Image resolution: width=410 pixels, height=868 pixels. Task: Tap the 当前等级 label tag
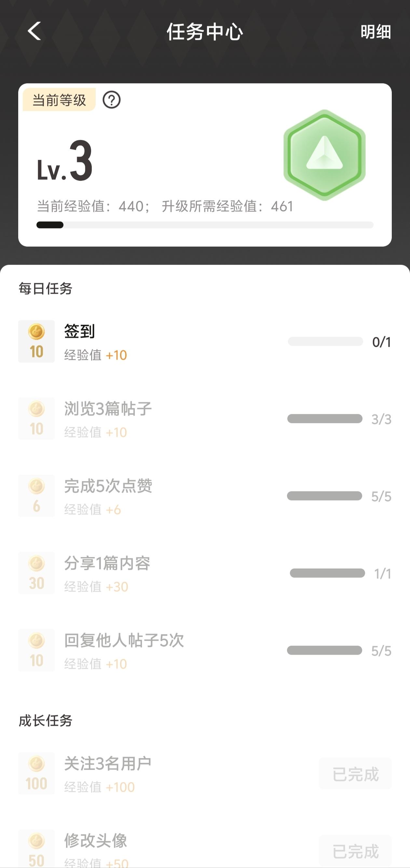coord(59,100)
